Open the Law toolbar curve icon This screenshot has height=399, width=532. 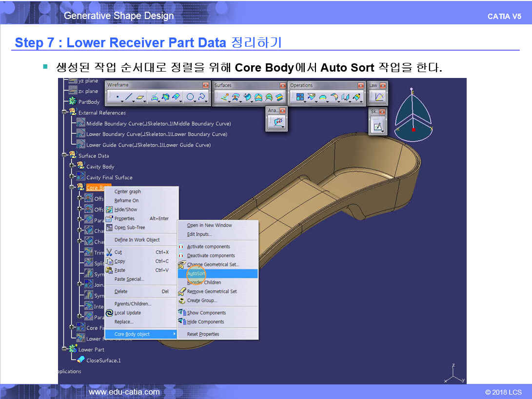tap(378, 97)
